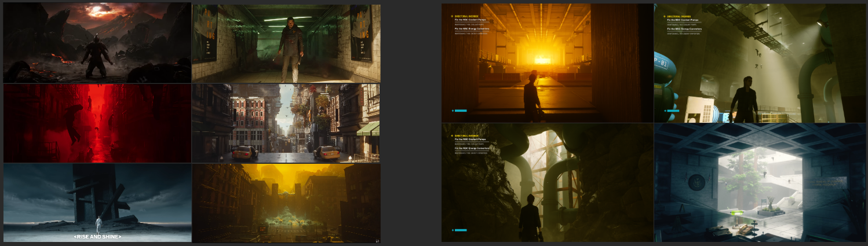Select the dark tower on beach image
868x246 pixels.
[97, 203]
